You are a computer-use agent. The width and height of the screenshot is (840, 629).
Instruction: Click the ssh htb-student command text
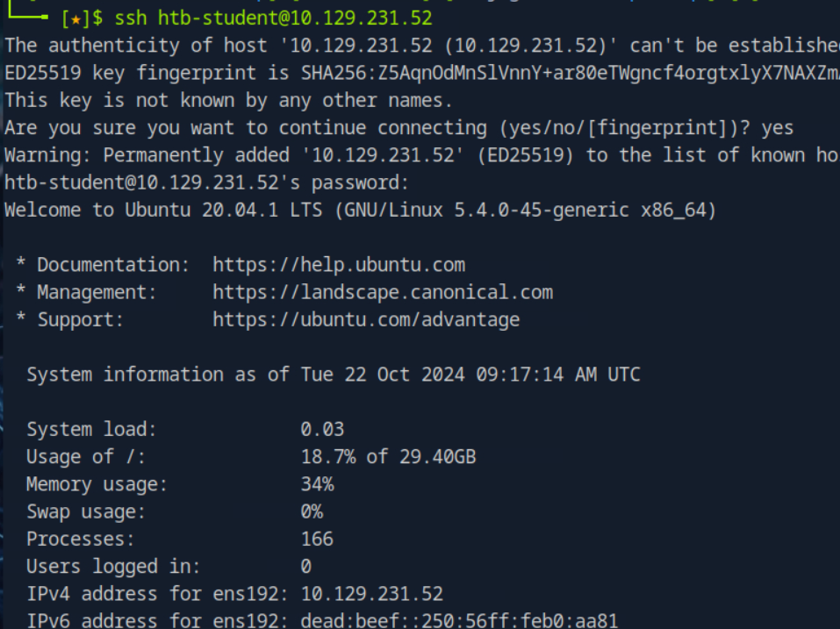pyautogui.click(x=273, y=18)
